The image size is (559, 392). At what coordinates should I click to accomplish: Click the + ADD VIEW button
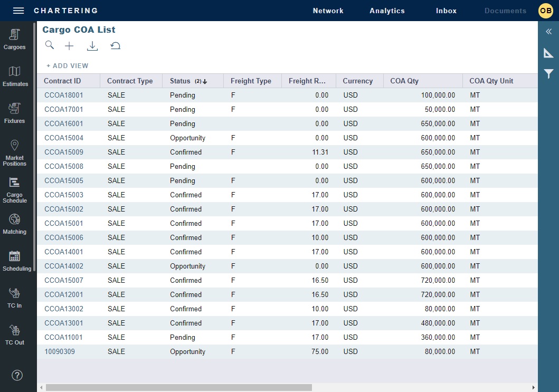pos(68,66)
